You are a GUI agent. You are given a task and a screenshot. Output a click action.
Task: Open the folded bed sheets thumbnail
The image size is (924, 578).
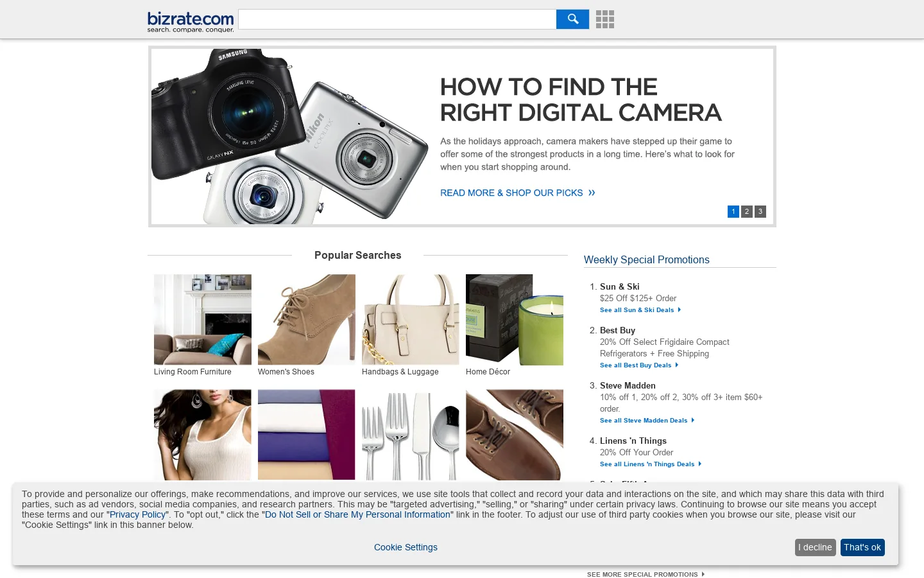[x=307, y=435]
